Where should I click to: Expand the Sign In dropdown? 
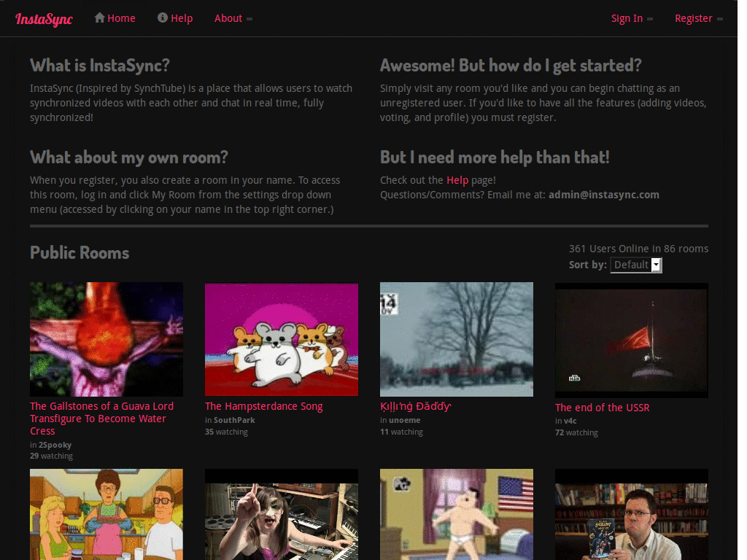tap(632, 18)
